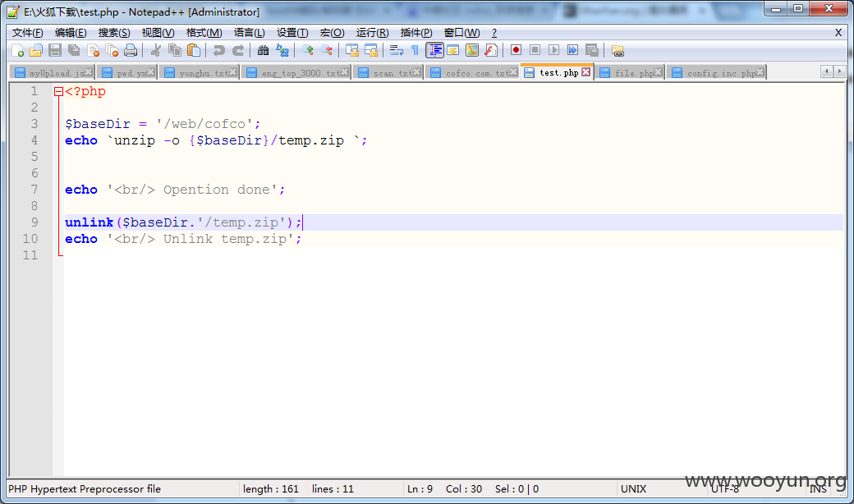The image size is (854, 504).
Task: Save current recorded macro icon
Action: click(591, 51)
